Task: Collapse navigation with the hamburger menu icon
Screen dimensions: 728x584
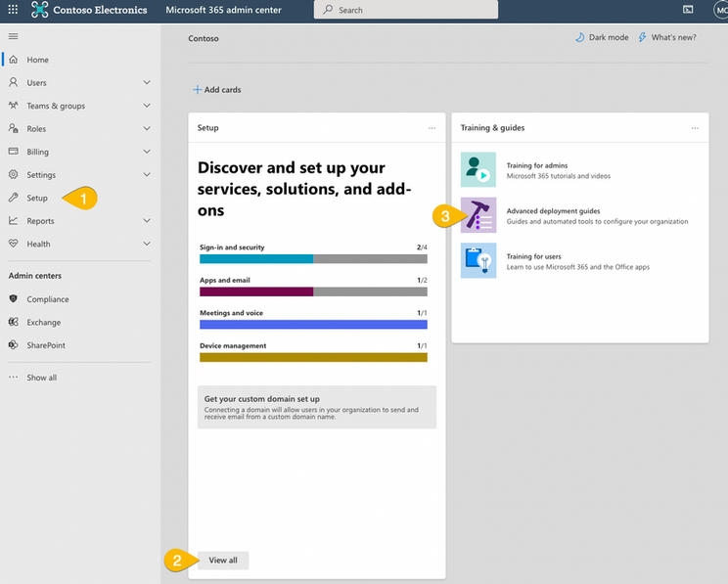Action: tap(13, 36)
